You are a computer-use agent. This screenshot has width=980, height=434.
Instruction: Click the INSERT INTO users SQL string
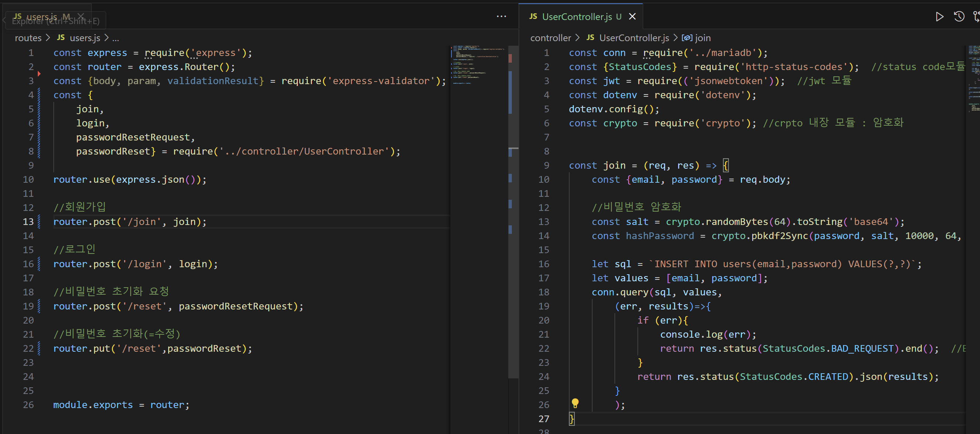coord(783,264)
